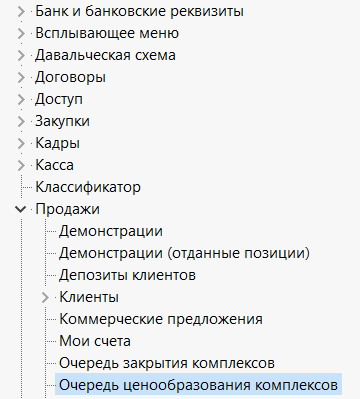
Task: Open Коммерческие предложения item
Action: coord(161,319)
